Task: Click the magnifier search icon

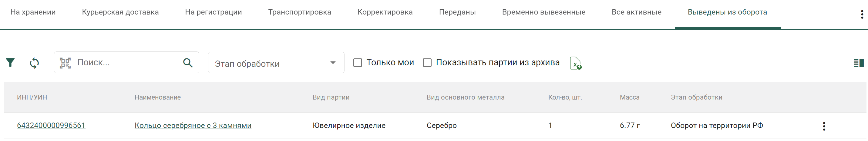Action: point(188,63)
